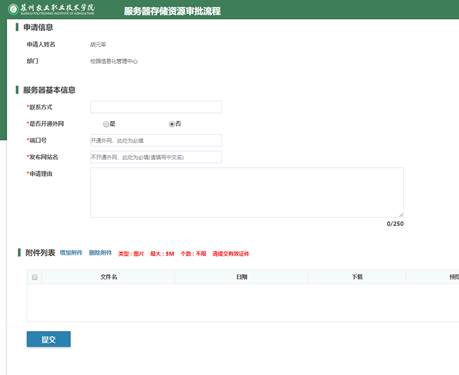This screenshot has height=375, width=459.
Task: Click the red 最大：8M hint text
Action: coord(162,254)
